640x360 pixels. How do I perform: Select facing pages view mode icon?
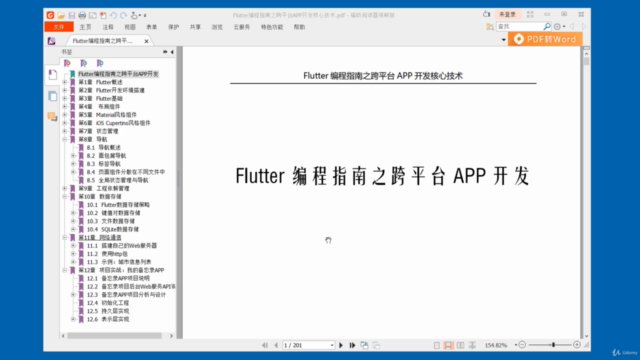click(460, 345)
